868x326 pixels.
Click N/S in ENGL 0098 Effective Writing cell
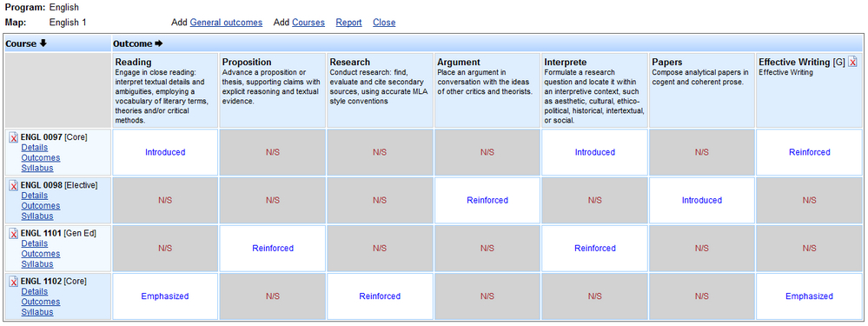(809, 200)
